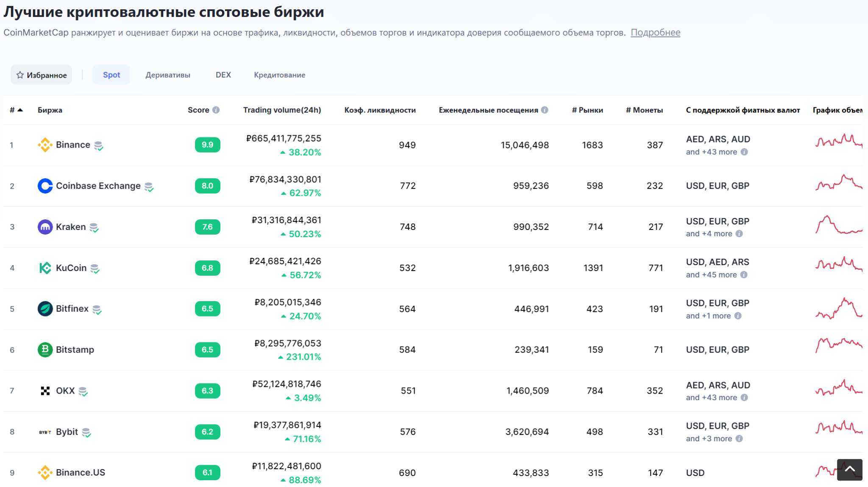The image size is (868, 487).
Task: Toggle the Избранное favorites star filter
Action: tap(41, 74)
